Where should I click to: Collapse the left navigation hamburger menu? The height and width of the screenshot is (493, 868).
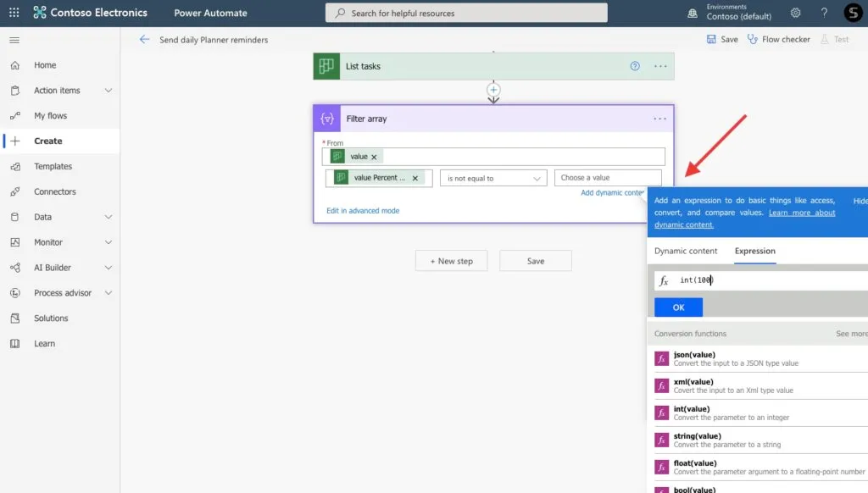pos(14,40)
